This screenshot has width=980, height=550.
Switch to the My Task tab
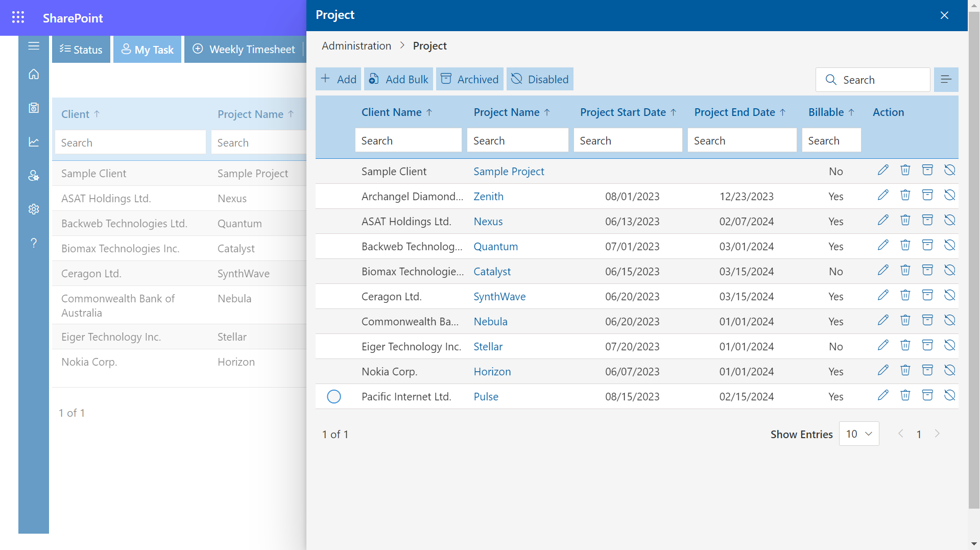[148, 50]
